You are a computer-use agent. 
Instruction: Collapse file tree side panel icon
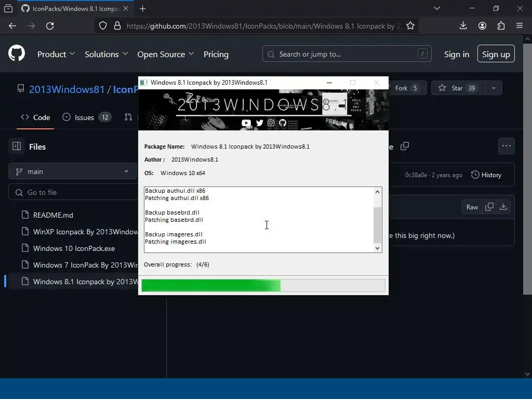[17, 146]
